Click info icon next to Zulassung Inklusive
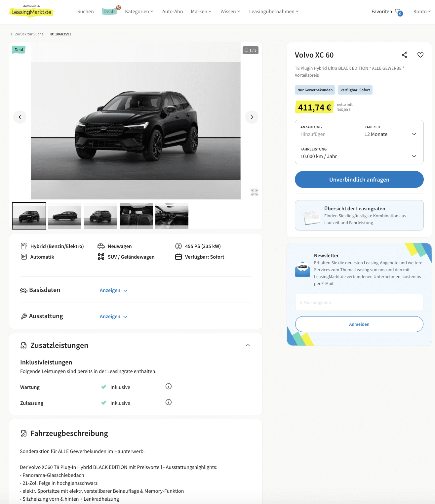435x504 pixels. coord(169,402)
